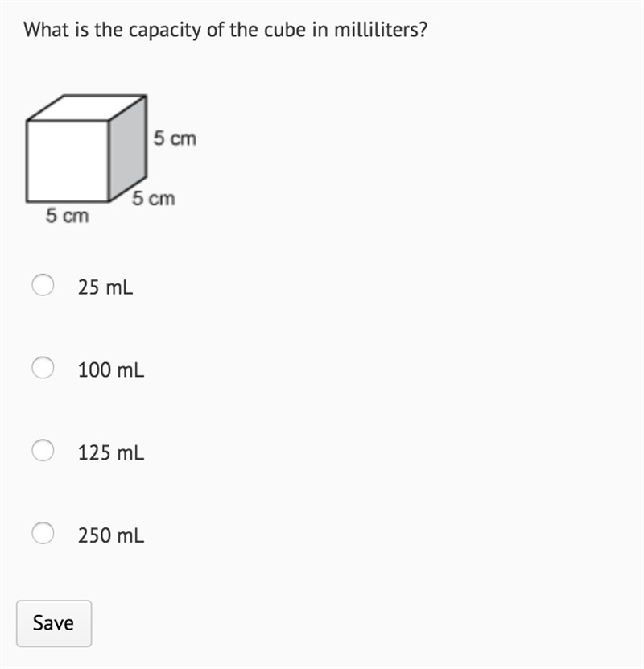Select the 25 mL radio button
This screenshot has height=669, width=644.
43,285
